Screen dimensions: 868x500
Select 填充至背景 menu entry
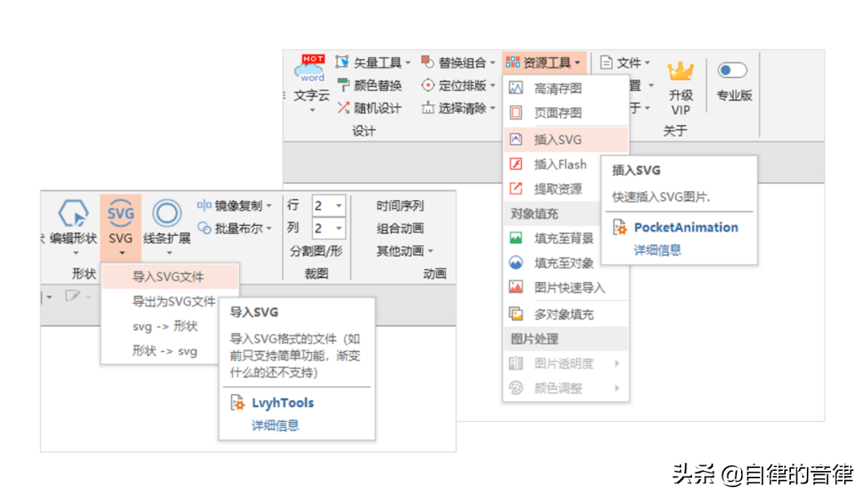click(554, 238)
